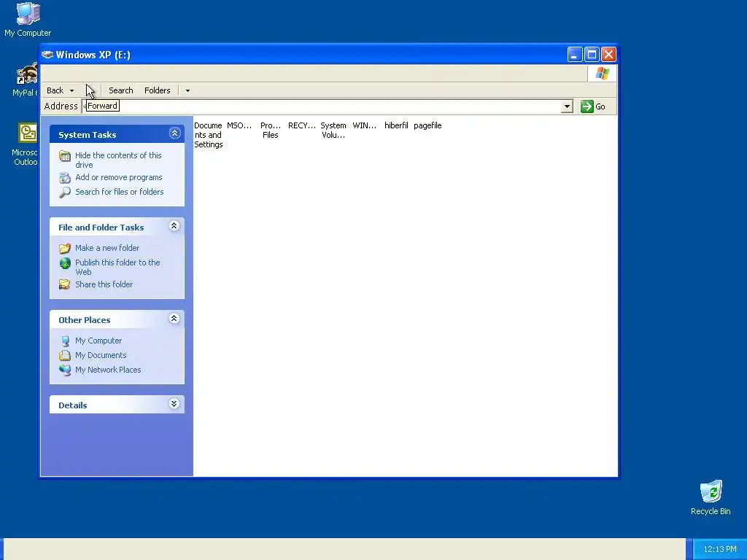Select the Pro... Files folder
Image resolution: width=747 pixels, height=560 pixels.
pos(270,130)
